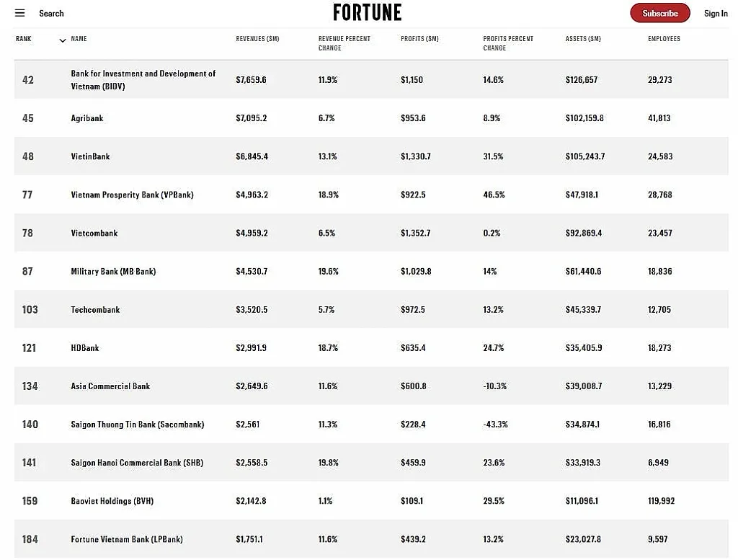Select Techcombank assets $45,339.7

583,310
